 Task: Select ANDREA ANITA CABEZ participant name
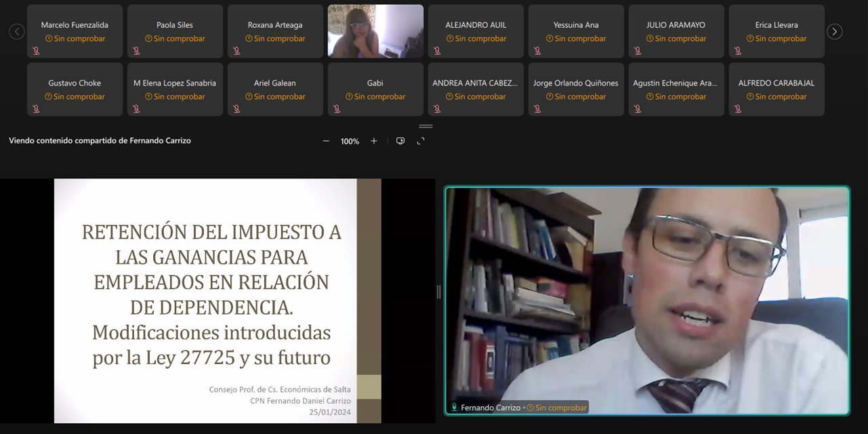[476, 83]
